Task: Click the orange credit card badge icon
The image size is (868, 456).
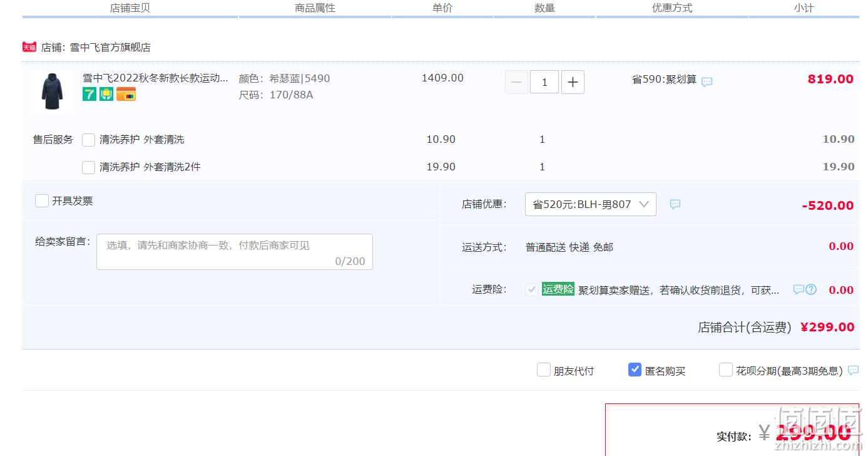Action: (126, 95)
